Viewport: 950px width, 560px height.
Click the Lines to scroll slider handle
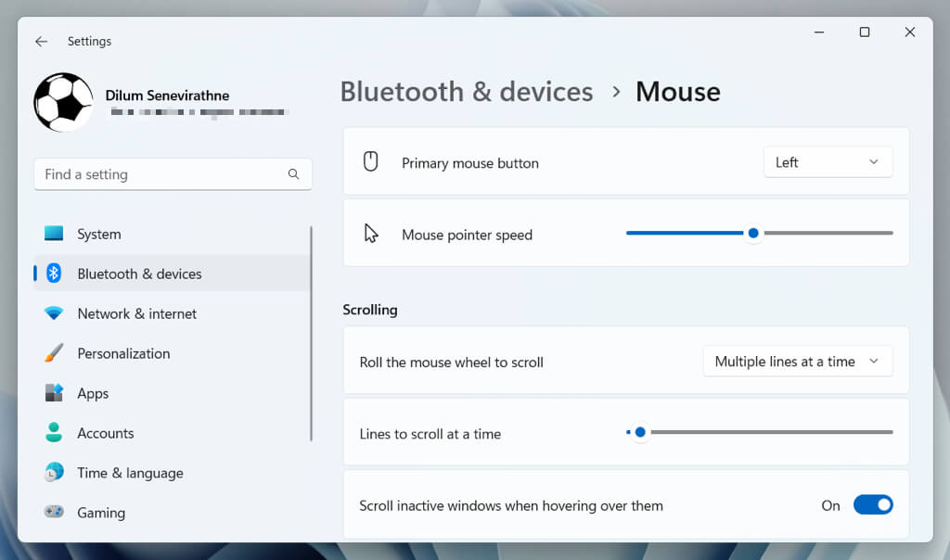tap(640, 432)
